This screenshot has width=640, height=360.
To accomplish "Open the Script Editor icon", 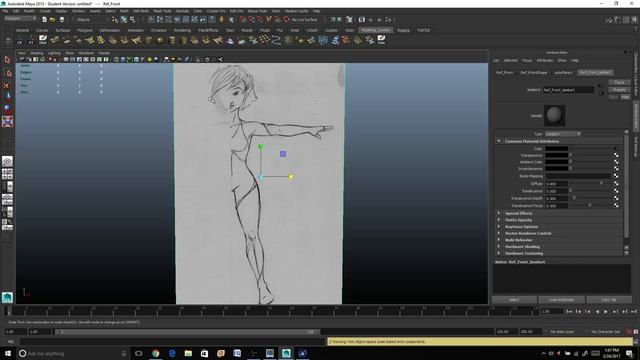I will coord(636,342).
